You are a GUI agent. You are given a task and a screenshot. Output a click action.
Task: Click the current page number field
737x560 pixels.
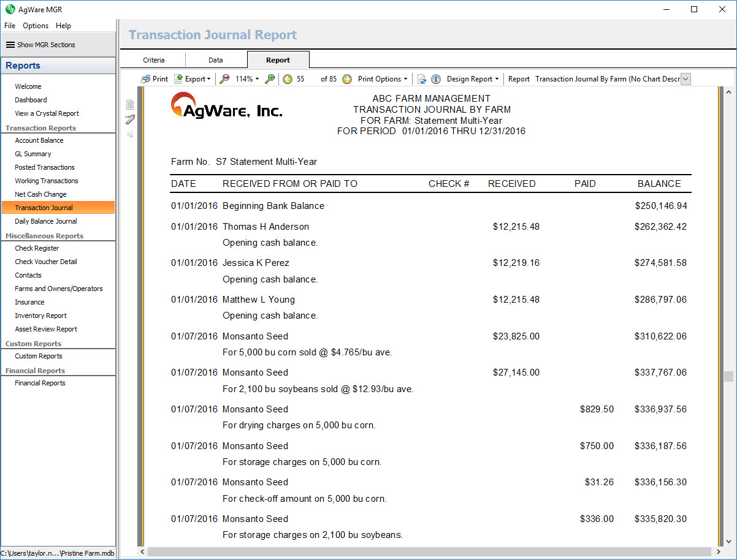coord(301,79)
